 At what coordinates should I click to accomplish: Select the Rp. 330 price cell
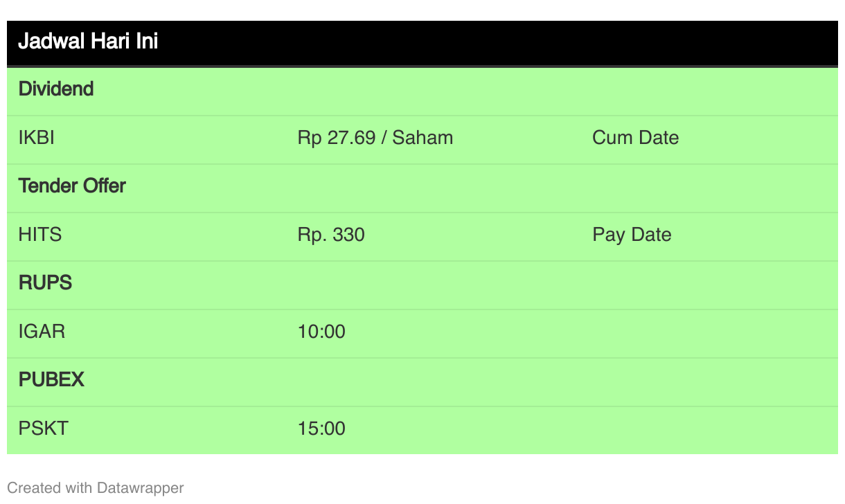(331, 235)
